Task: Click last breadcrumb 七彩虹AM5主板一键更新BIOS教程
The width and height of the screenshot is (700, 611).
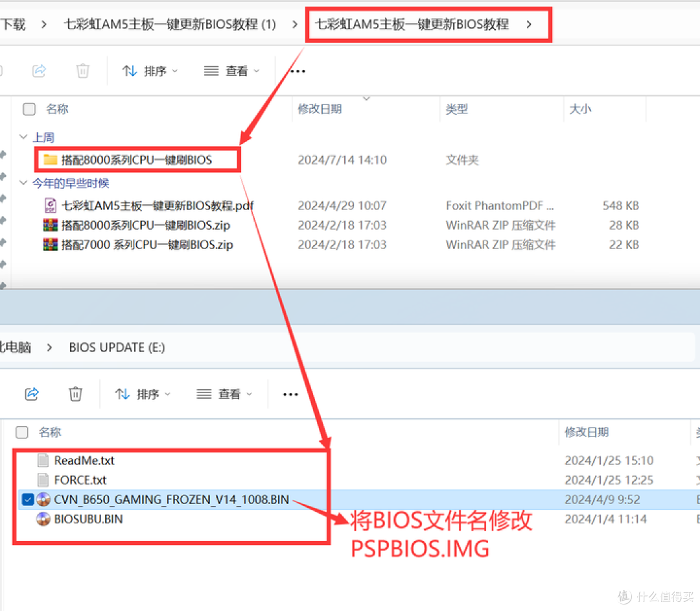Action: pyautogui.click(x=412, y=24)
